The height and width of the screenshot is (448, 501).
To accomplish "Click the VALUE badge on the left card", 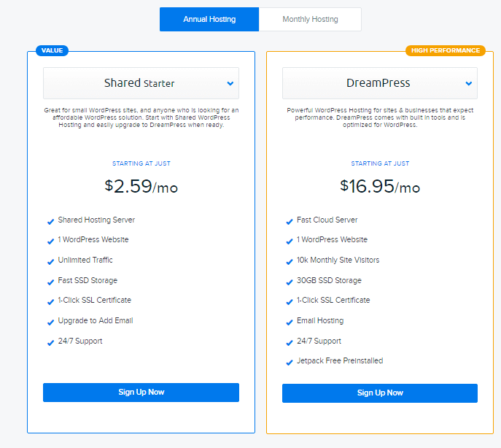I will pos(53,50).
